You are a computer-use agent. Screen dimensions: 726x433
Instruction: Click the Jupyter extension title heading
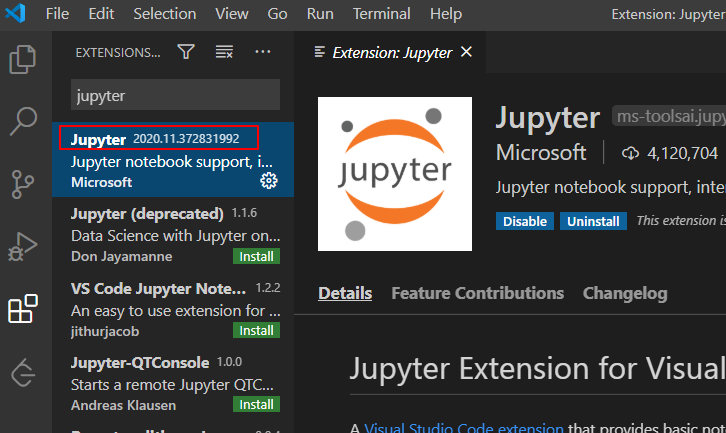tap(547, 118)
